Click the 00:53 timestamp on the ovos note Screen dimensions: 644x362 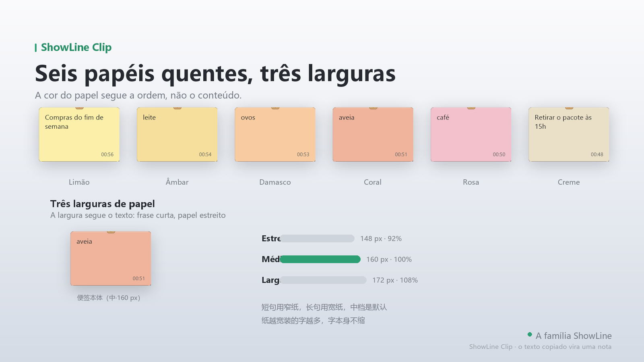[303, 154]
